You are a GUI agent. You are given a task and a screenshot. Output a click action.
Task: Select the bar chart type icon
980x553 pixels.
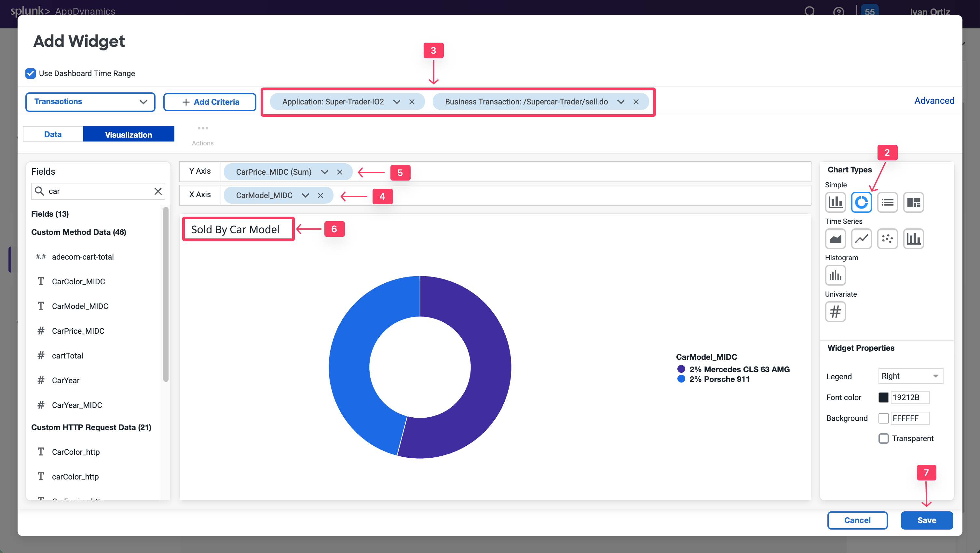tap(835, 202)
